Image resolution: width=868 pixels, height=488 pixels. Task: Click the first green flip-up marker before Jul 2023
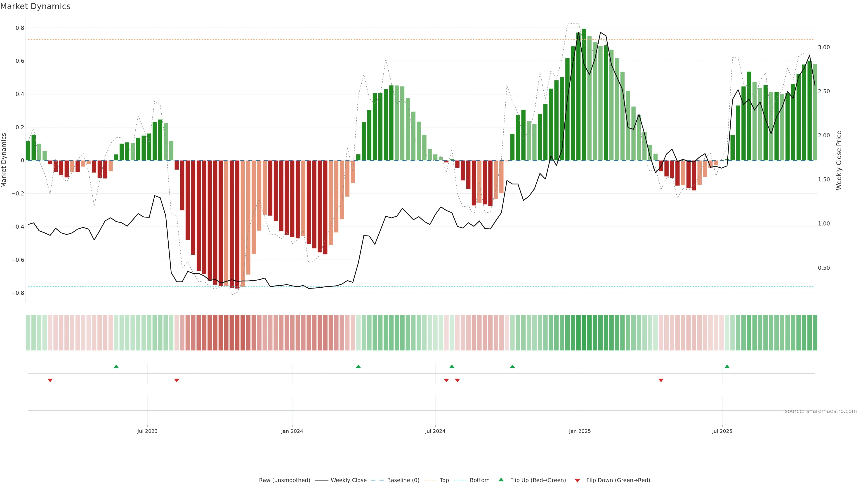pyautogui.click(x=116, y=366)
